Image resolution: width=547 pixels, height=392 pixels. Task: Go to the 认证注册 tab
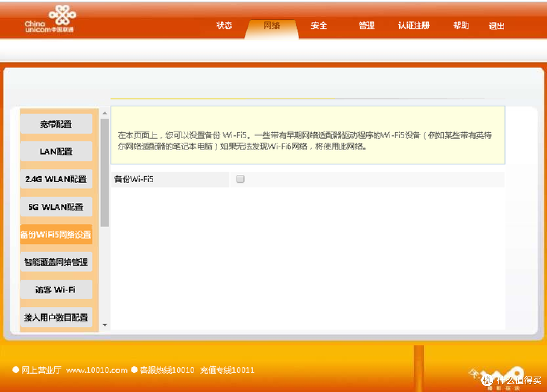coord(414,25)
